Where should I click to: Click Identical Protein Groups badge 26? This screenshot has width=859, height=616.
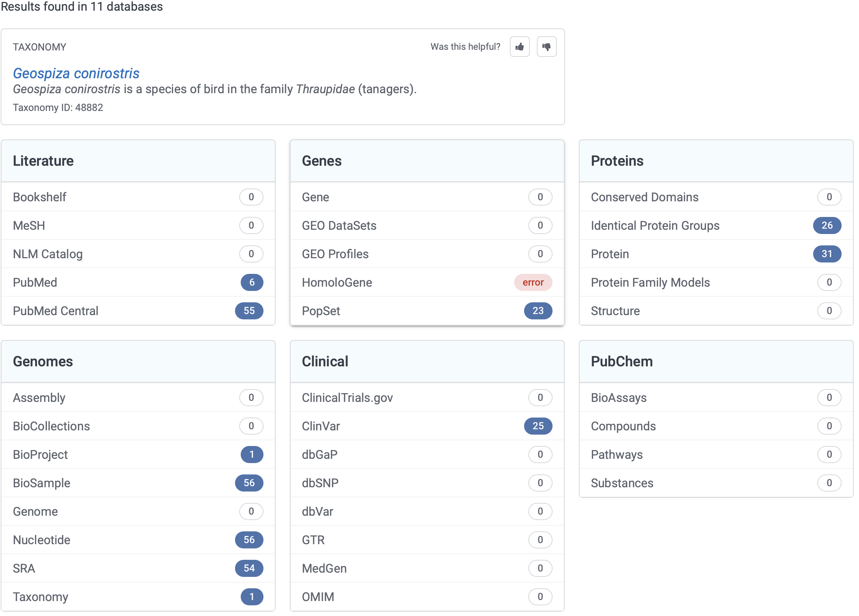827,225
